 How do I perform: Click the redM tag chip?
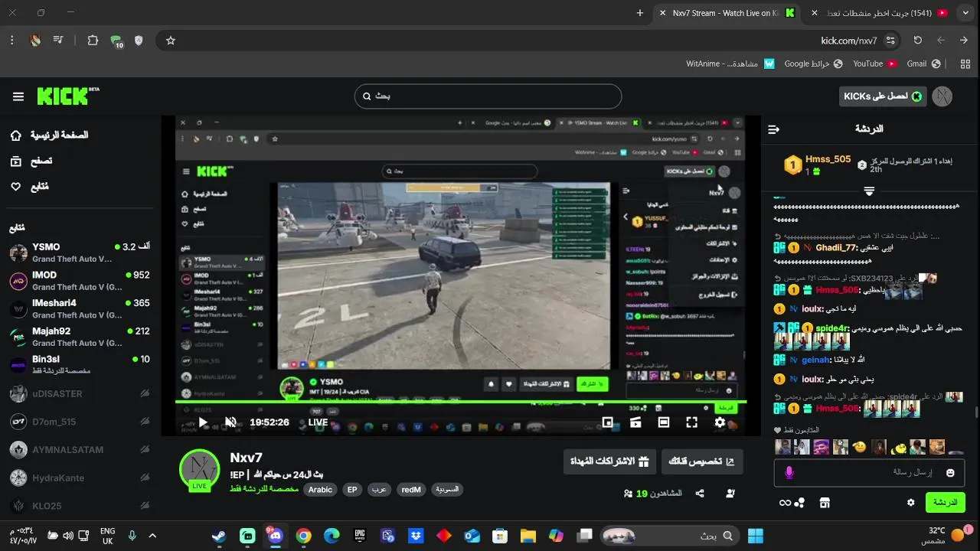[x=411, y=490]
